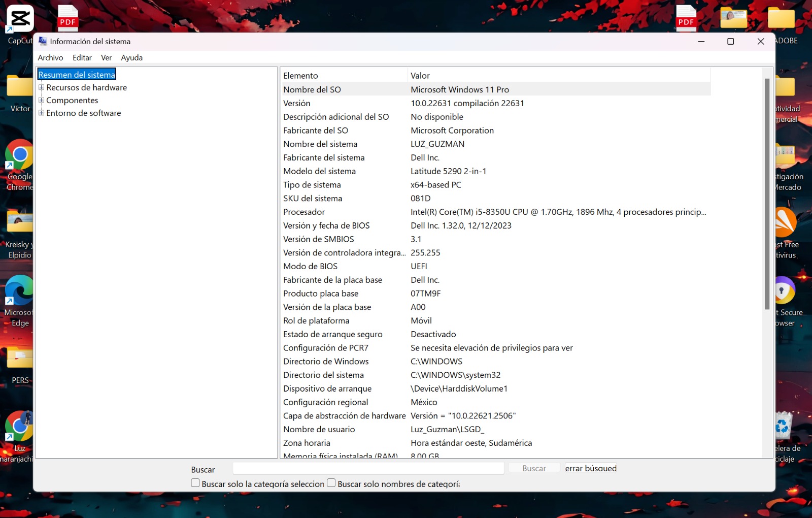Click the Latitude 5290 2-in-1 value
Viewport: 812px width, 518px height.
(449, 171)
